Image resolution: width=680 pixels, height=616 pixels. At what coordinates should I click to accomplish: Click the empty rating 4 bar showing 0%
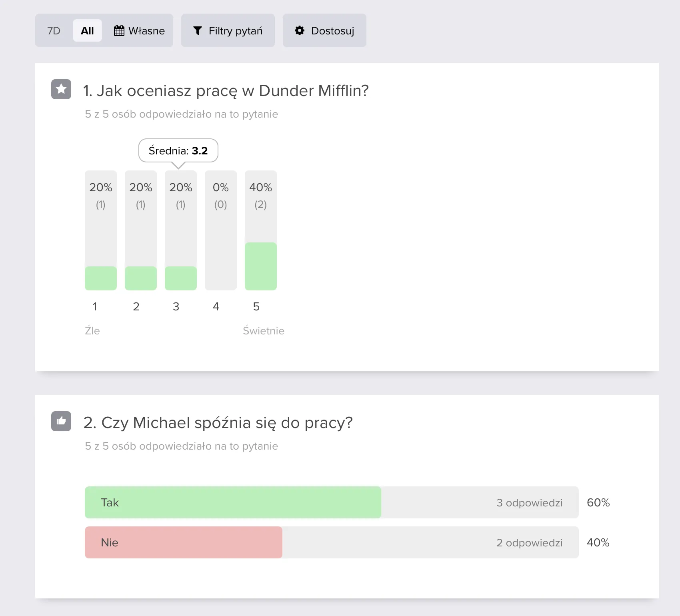click(x=221, y=230)
